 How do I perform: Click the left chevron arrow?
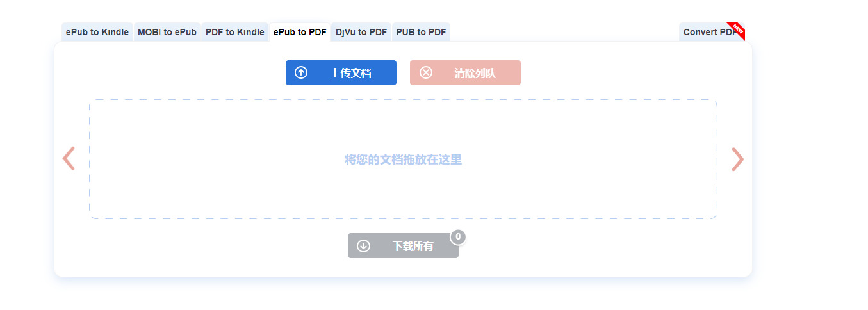(69, 159)
